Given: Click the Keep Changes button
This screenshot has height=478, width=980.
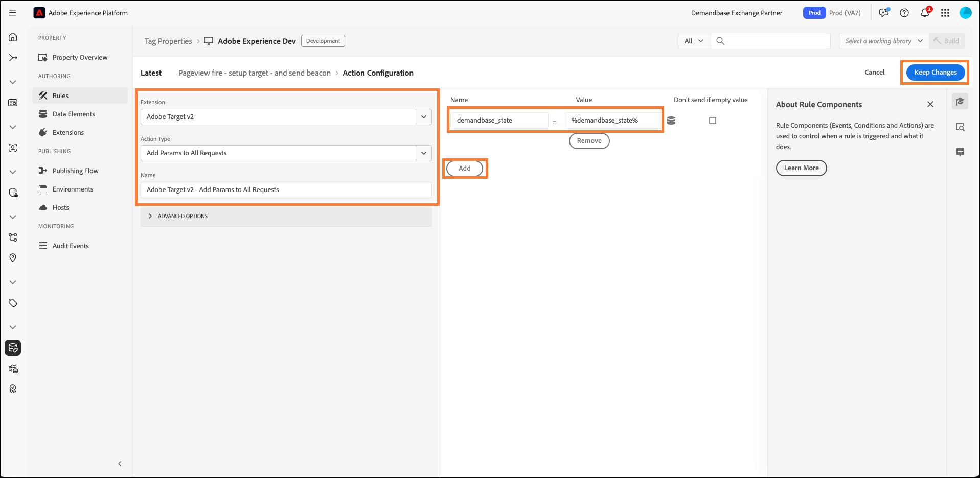Looking at the screenshot, I should [x=935, y=73].
